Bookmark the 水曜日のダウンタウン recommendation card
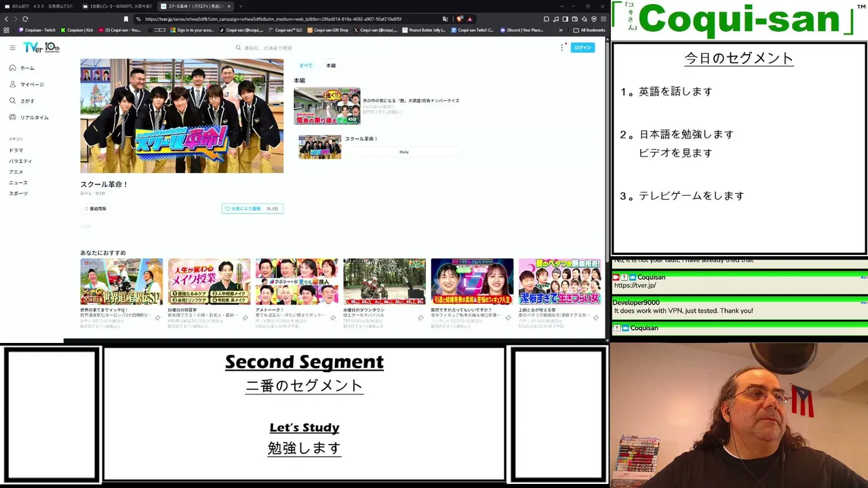Viewport: 868px width, 488px height. [x=420, y=317]
